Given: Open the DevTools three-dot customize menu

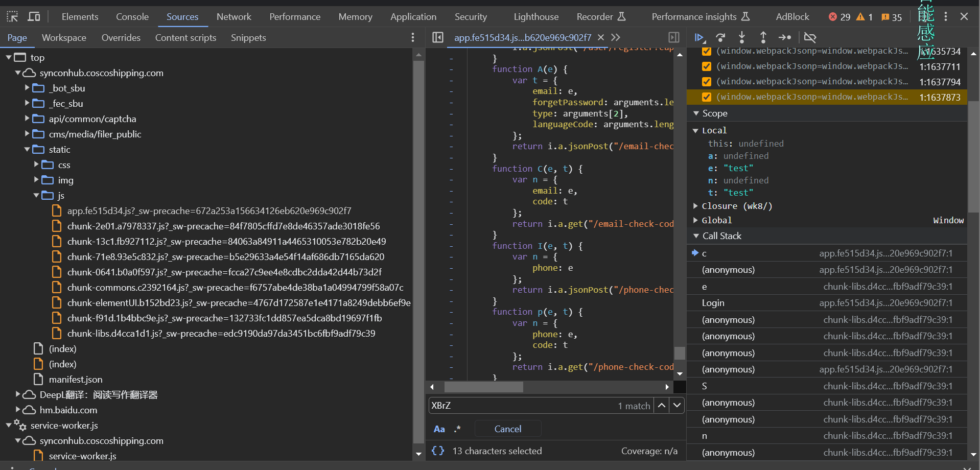Looking at the screenshot, I should click(x=945, y=17).
